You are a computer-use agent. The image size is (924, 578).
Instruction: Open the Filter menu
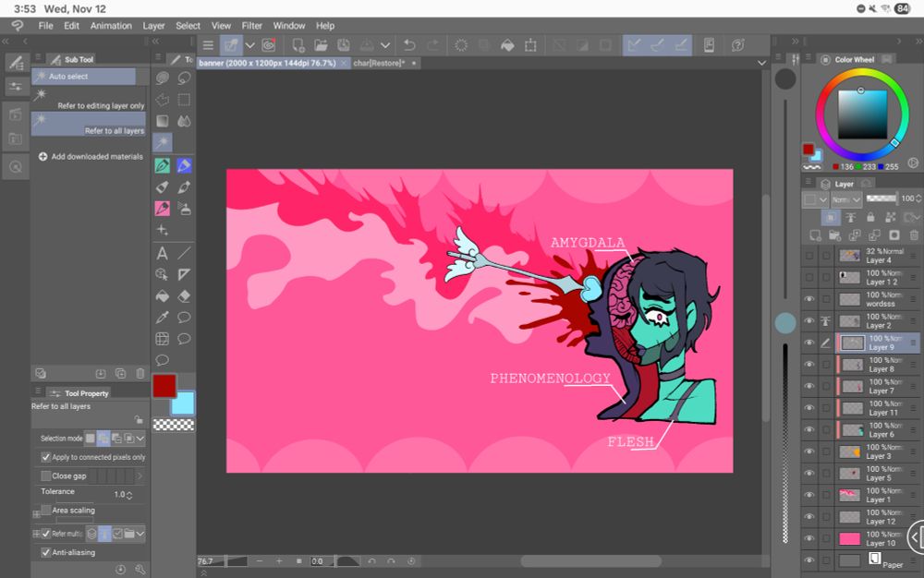[x=252, y=26]
